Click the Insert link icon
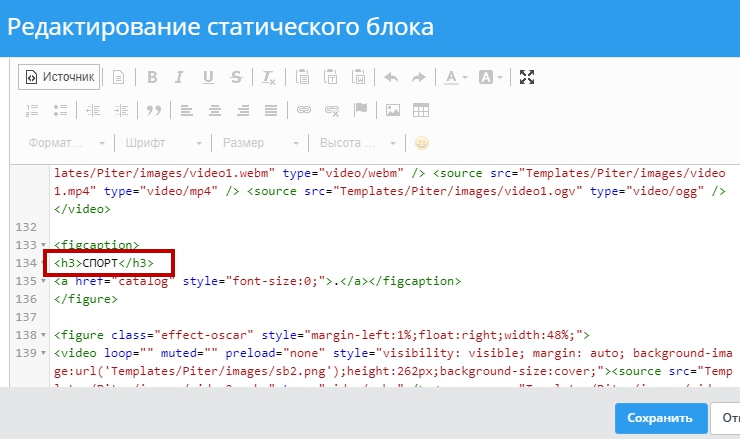740x439 pixels. [304, 110]
